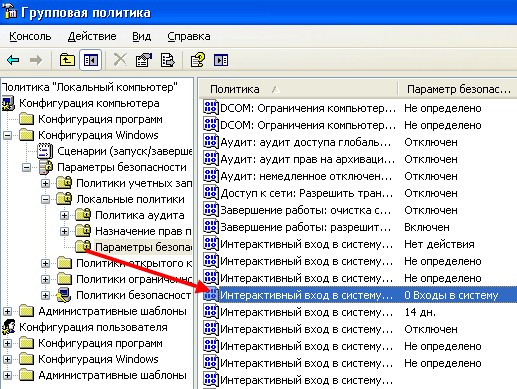Viewport: 517px width, 389px height.
Task: Click the Конфигурация компьютера computer icon
Action: tap(8, 103)
